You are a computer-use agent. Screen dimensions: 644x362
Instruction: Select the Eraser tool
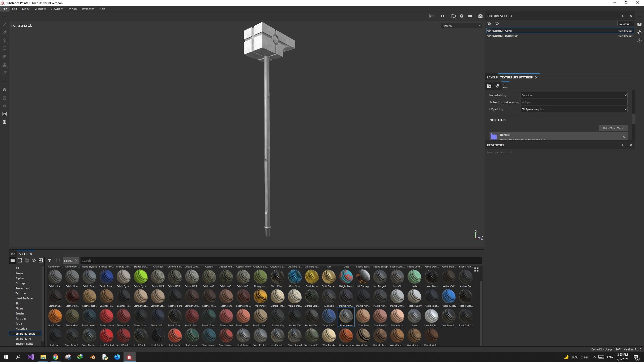coord(4,33)
